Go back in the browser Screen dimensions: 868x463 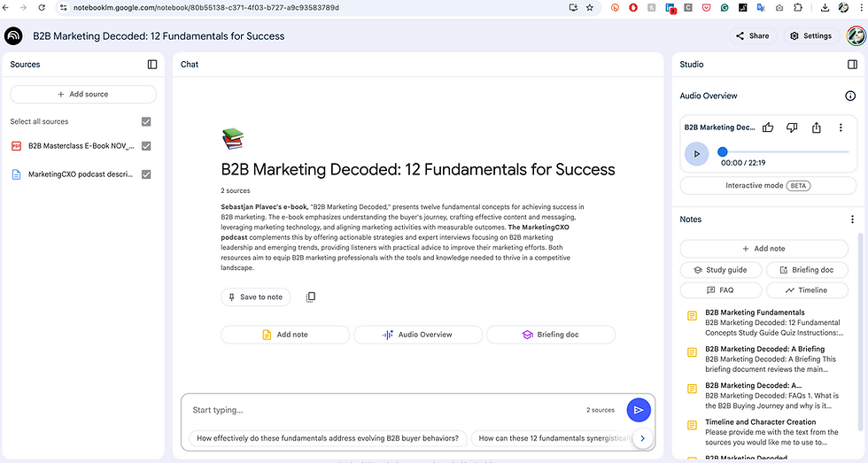coord(5,8)
